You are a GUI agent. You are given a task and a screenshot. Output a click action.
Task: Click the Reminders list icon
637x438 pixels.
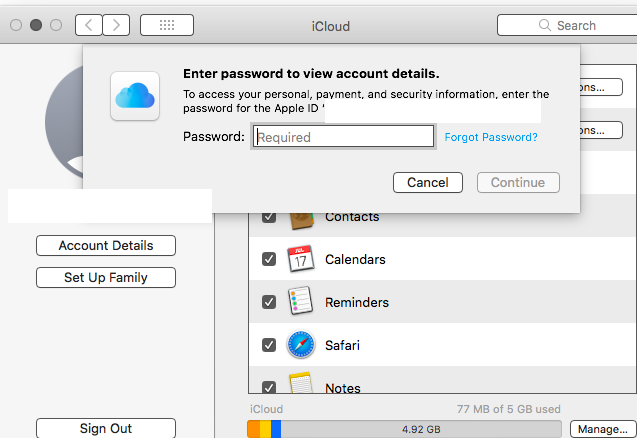pyautogui.click(x=301, y=301)
